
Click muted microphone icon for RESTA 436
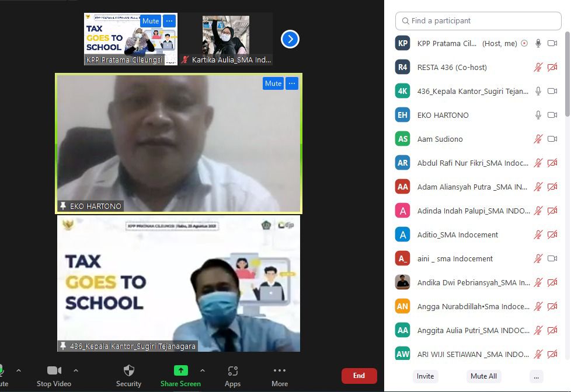(x=538, y=67)
